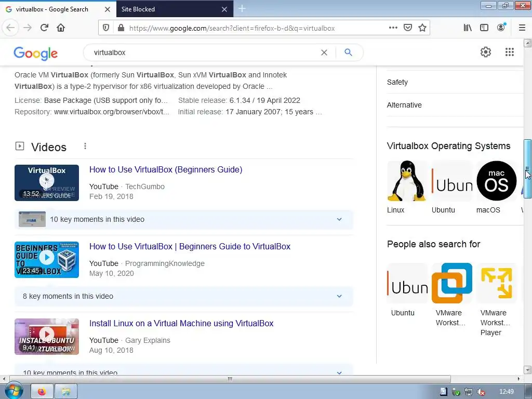The height and width of the screenshot is (399, 532).
Task: Open the Library view icon
Action: [468, 28]
